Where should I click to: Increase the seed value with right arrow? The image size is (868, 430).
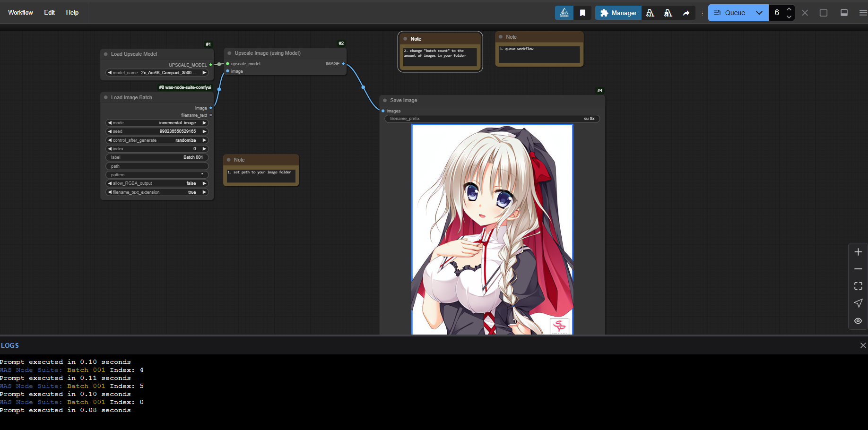pos(205,131)
